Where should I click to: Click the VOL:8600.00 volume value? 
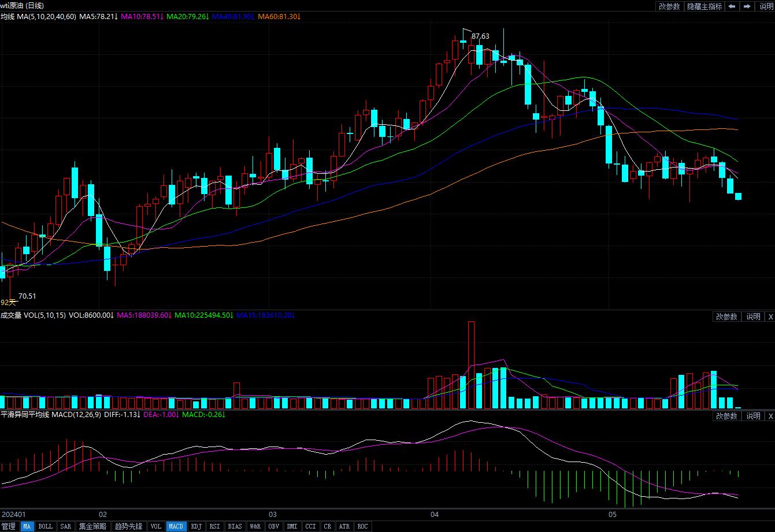pyautogui.click(x=91, y=315)
